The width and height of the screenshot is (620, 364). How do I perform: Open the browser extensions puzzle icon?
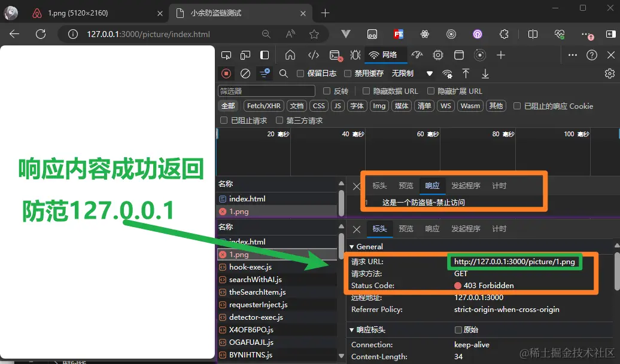click(504, 34)
